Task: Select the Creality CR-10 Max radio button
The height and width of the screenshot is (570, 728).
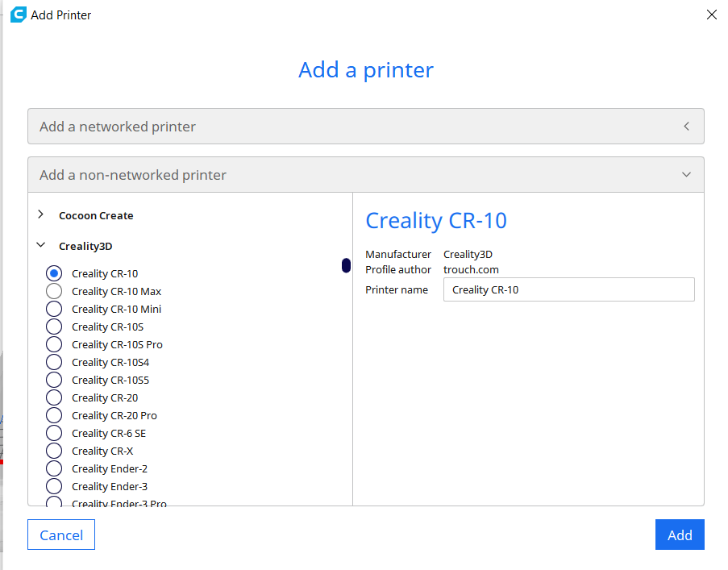Action: tap(54, 291)
